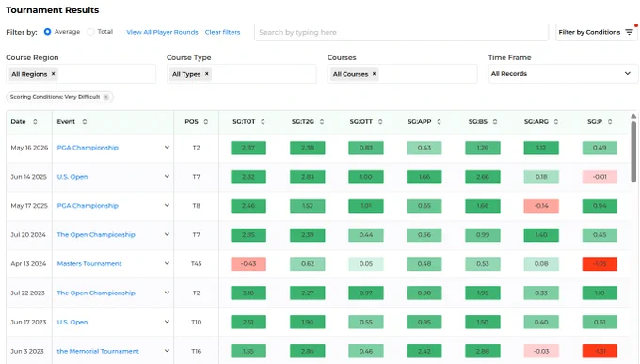
Task: Expand the Jun 17 2023 U.S. Open row
Action: click(x=167, y=322)
